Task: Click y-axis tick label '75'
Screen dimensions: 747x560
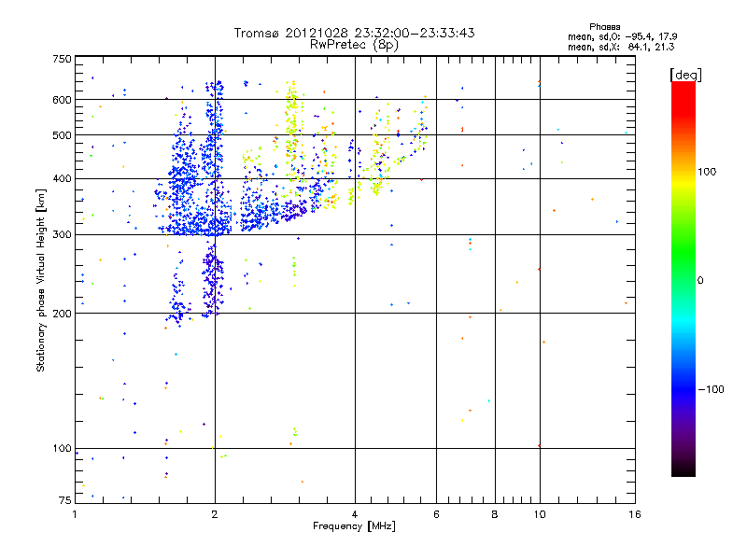Action: [65, 500]
